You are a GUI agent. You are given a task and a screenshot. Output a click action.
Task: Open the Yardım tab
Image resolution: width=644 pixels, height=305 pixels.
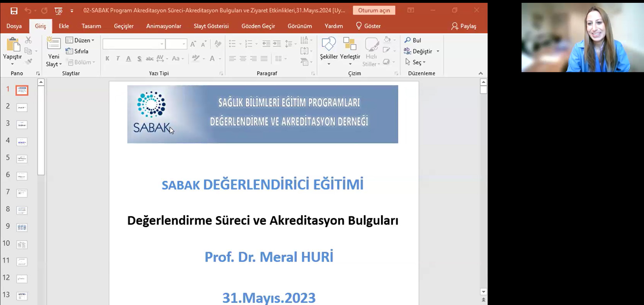tap(334, 26)
